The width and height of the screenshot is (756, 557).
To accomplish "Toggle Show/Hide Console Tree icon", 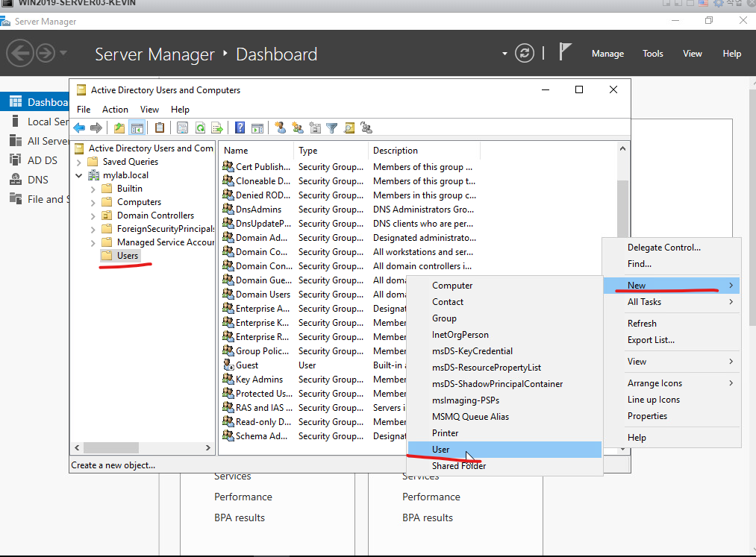I will pos(137,128).
